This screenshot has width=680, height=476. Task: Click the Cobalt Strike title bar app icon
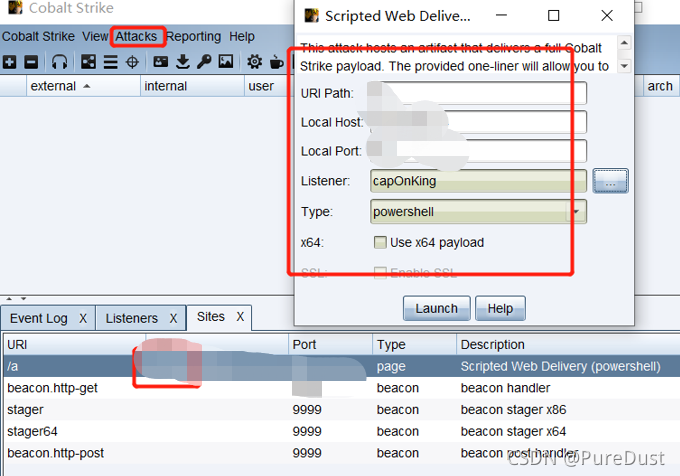coord(15,7)
